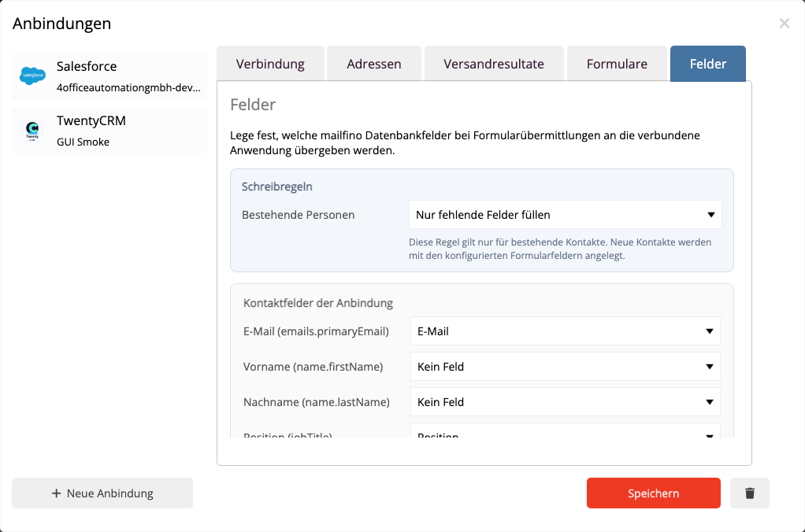Screen dimensions: 805x532
Task: Click the Schreibregeln section heading
Action: tap(276, 187)
